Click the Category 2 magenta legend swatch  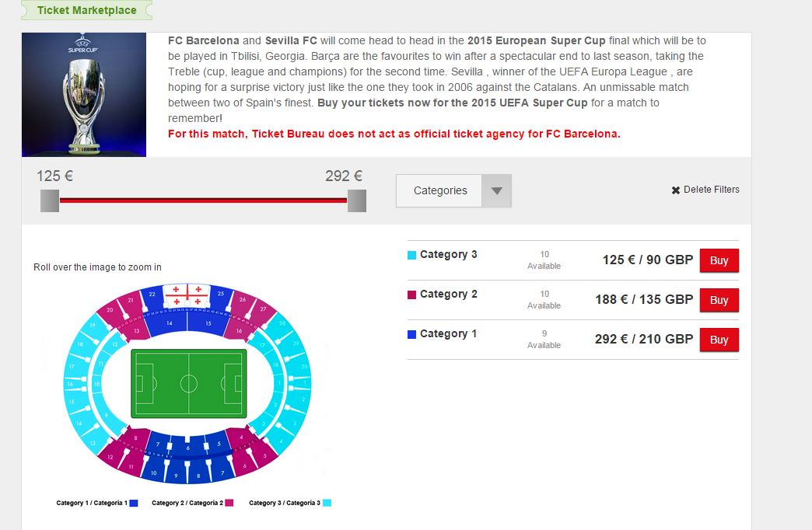229,503
